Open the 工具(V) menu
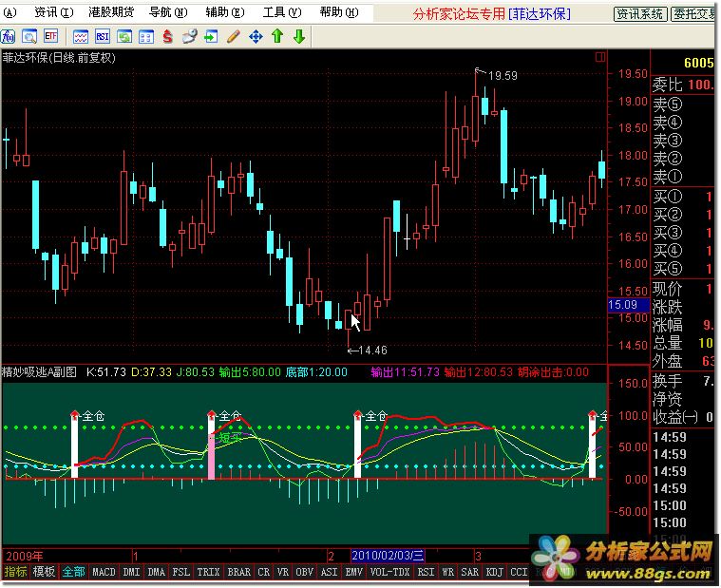 282,12
